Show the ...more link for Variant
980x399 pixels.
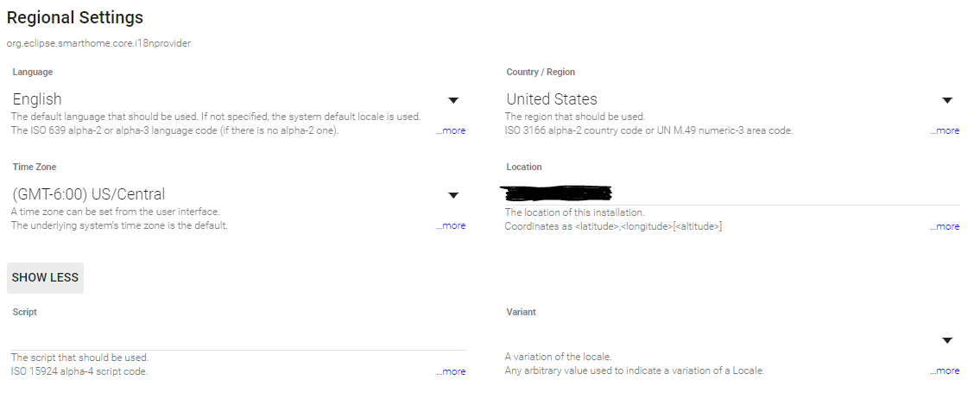coord(945,371)
